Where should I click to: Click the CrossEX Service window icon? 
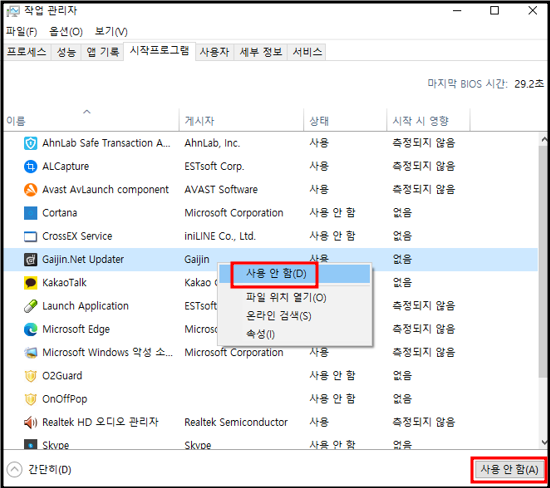click(x=31, y=236)
